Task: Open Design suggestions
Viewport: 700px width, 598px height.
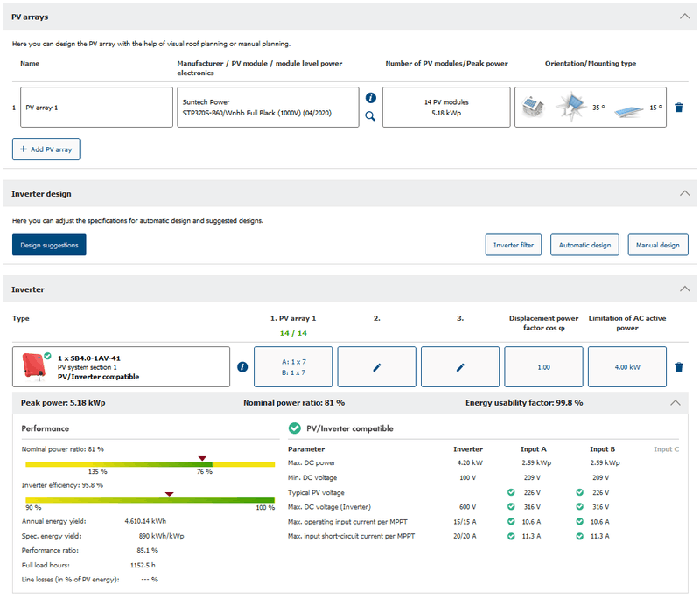Action: [49, 245]
